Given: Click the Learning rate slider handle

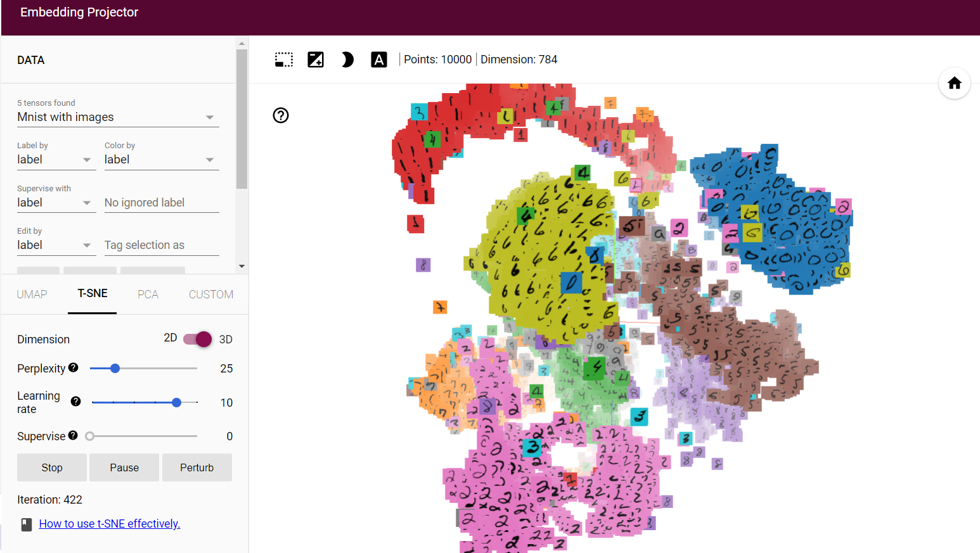Looking at the screenshot, I should click(177, 402).
